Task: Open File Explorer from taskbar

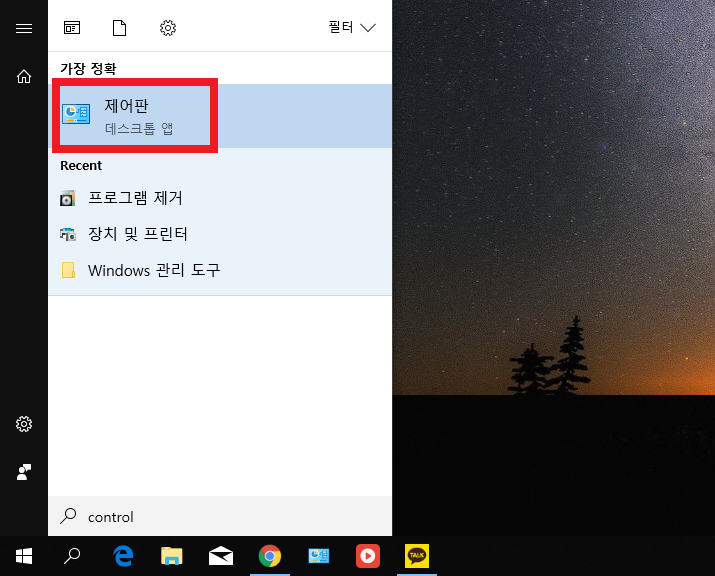Action: pos(172,556)
